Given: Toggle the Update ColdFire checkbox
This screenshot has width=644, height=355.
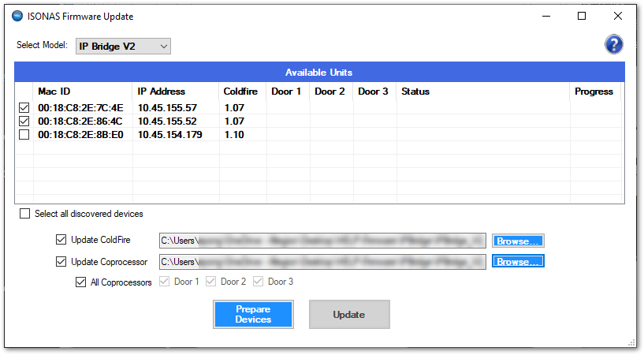Looking at the screenshot, I should pyautogui.click(x=61, y=240).
